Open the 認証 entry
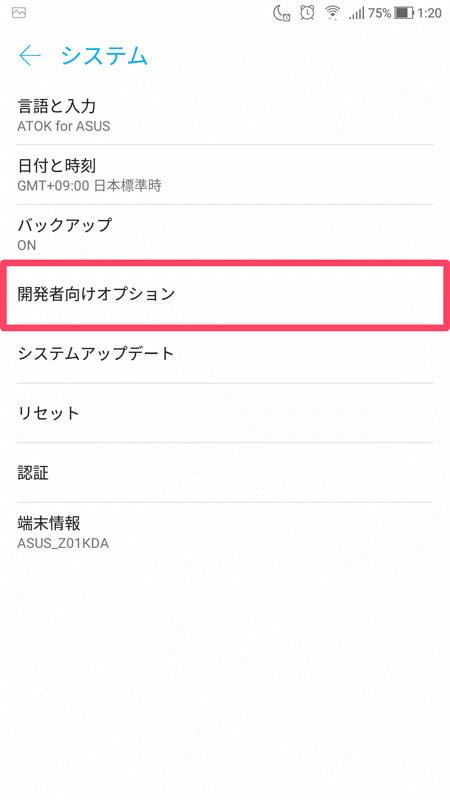 (225, 472)
